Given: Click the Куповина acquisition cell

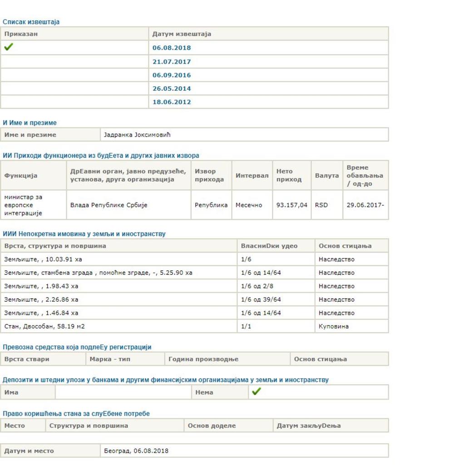Looking at the screenshot, I should [333, 327].
